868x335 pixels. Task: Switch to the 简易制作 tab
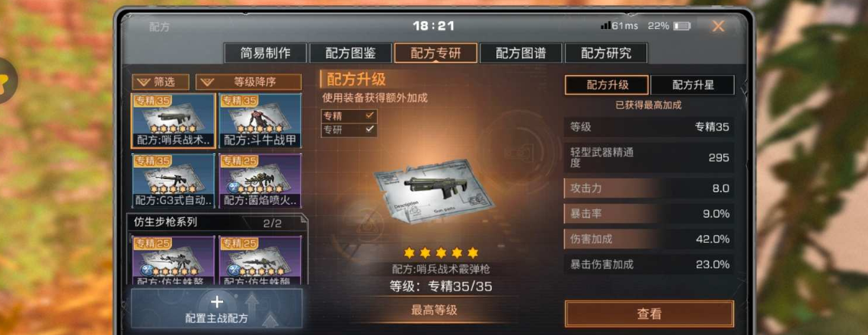point(265,53)
